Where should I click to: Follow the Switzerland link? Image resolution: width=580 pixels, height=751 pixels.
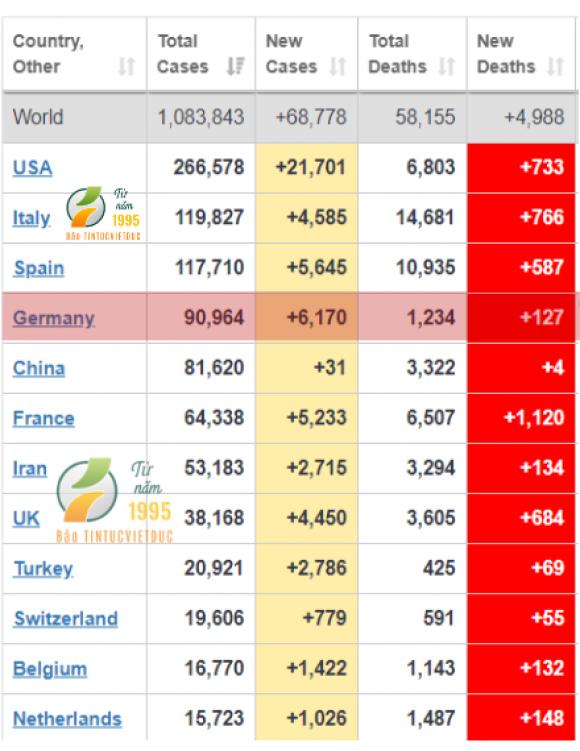[66, 619]
